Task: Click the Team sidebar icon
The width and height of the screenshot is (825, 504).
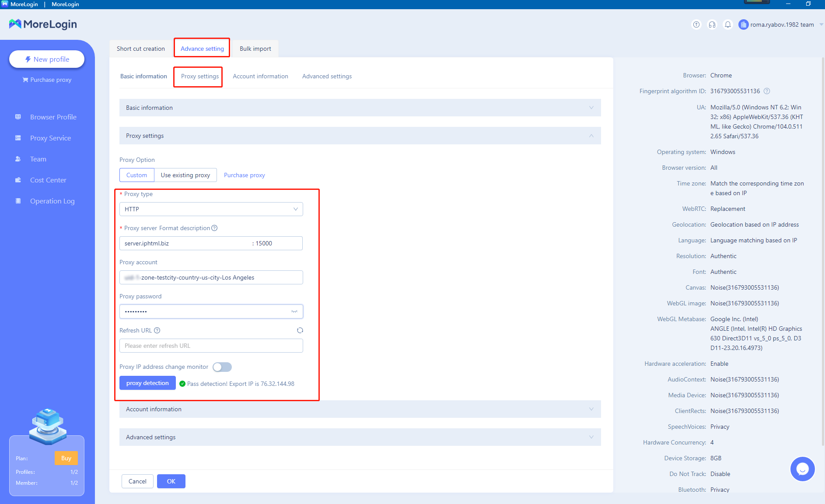Action: 18,159
